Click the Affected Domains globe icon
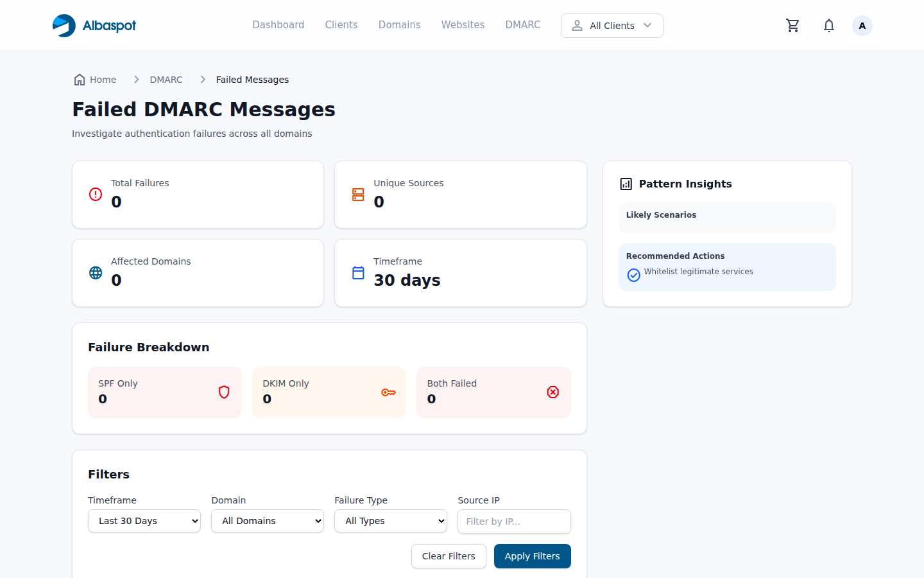 click(96, 272)
